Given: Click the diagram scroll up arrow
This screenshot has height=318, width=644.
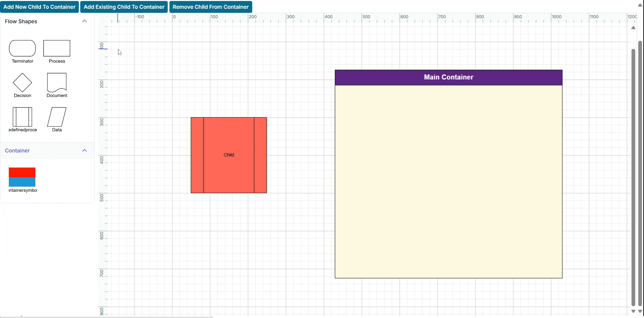Looking at the screenshot, I should coord(633,28).
